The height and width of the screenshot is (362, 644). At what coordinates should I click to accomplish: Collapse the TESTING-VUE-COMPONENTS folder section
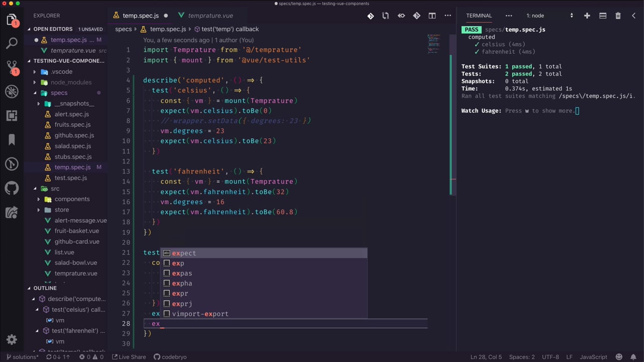(x=65, y=61)
